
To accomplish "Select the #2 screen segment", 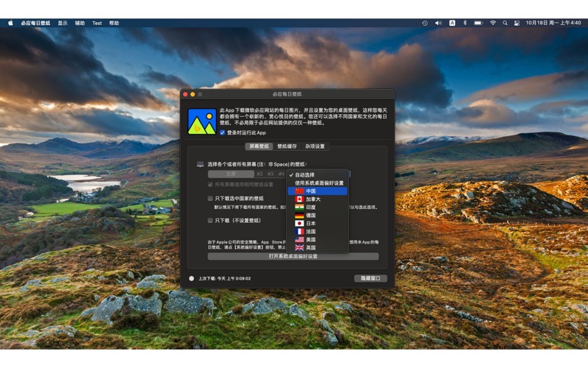I will 260,174.
